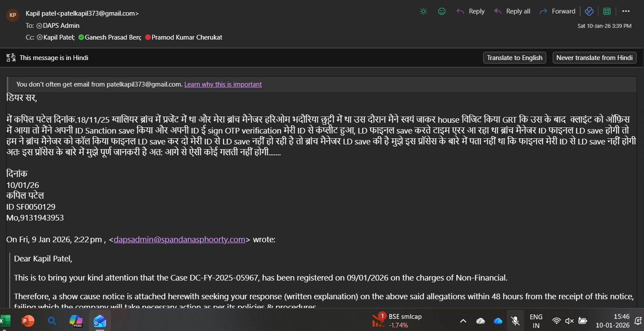Open PowerPoint from the taskbar
Image resolution: width=644 pixels, height=331 pixels.
(x=28, y=321)
